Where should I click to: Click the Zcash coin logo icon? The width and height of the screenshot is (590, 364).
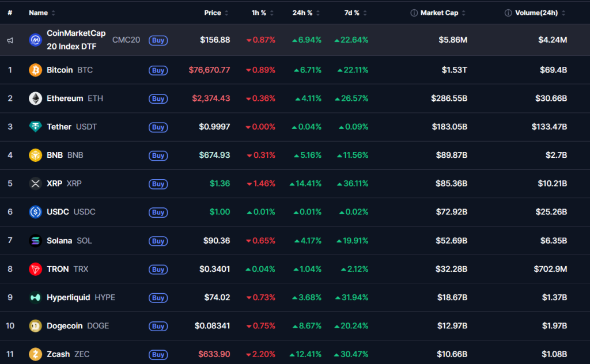point(35,354)
